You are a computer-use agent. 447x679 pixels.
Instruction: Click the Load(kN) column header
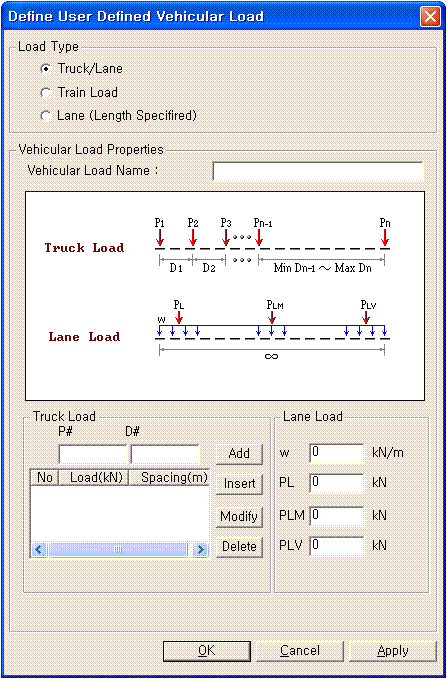click(93, 478)
